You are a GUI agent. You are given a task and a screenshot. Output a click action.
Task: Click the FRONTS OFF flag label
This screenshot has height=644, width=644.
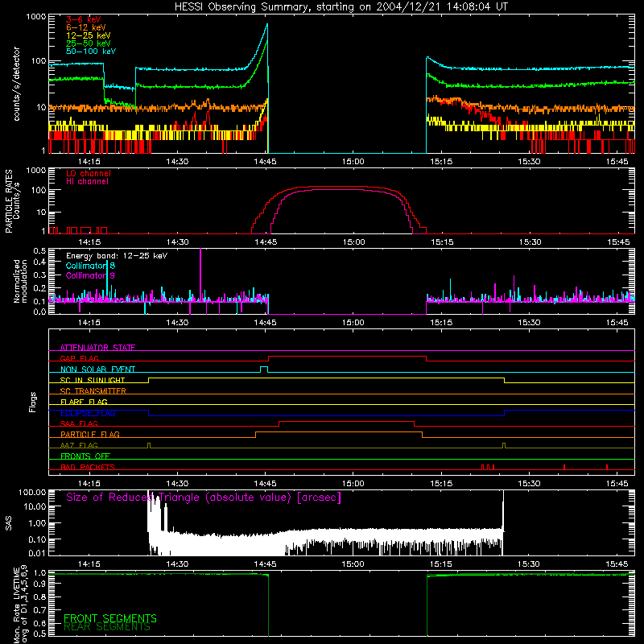pyautogui.click(x=85, y=456)
